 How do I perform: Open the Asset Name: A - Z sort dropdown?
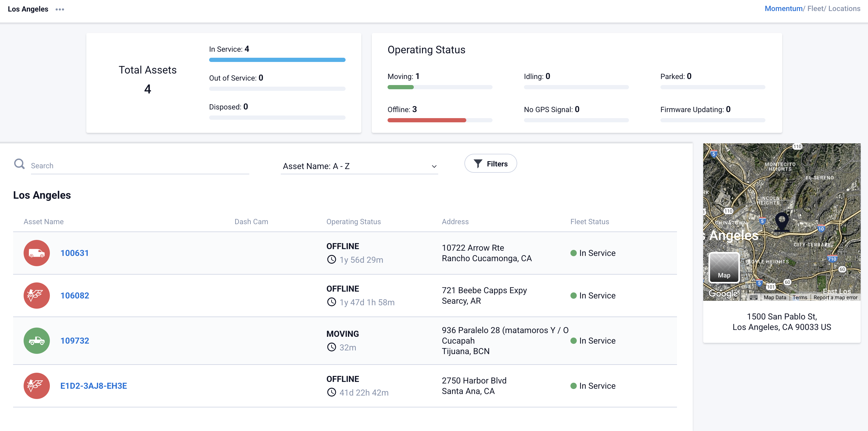[359, 166]
